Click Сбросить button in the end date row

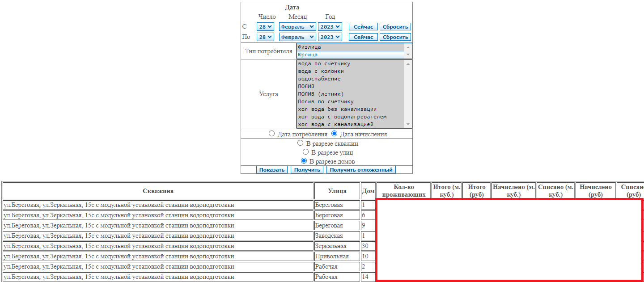395,37
